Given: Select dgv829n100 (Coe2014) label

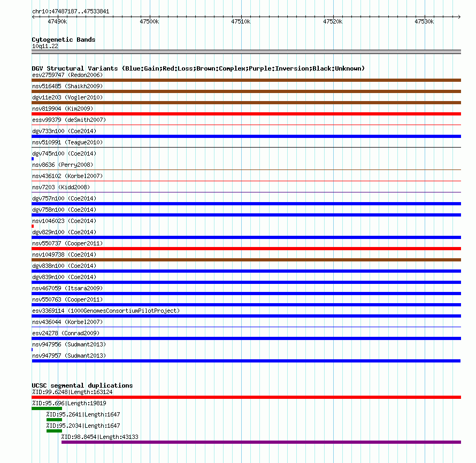Looking at the screenshot, I should (64, 232).
